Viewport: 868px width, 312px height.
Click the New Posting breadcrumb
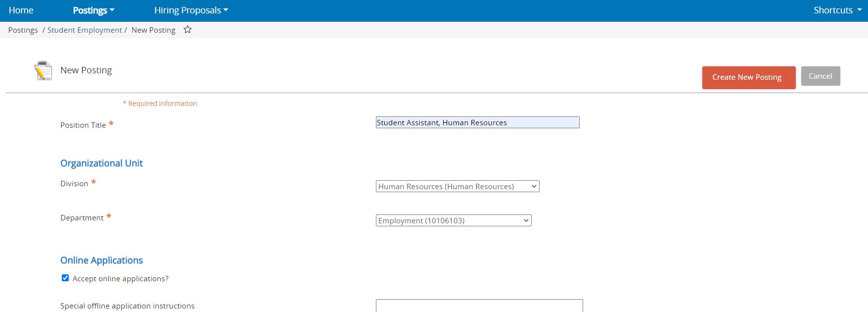(153, 30)
